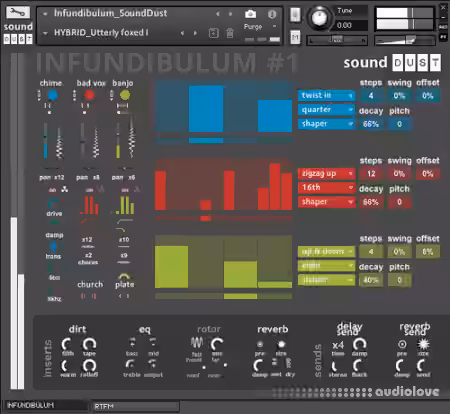
Task: Click the yellow banjo mini bars icon
Action: (x=125, y=205)
